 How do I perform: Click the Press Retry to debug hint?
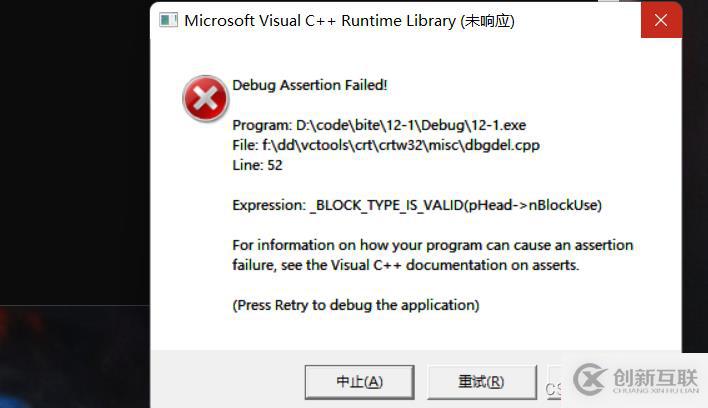pos(355,305)
